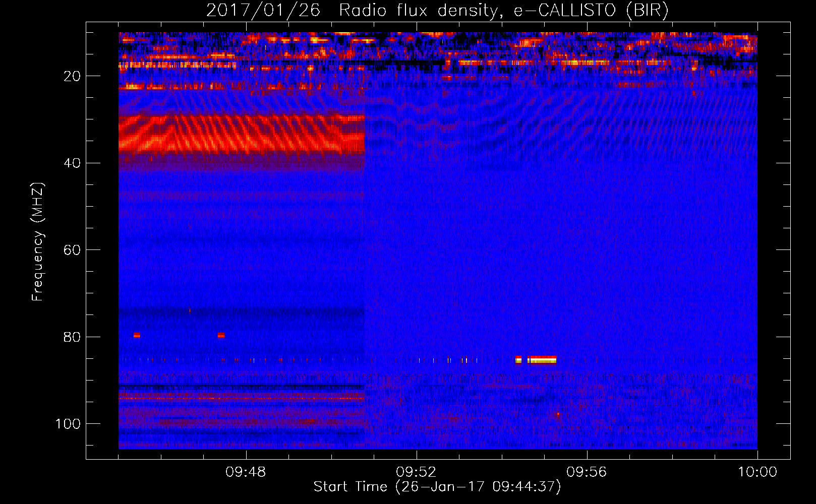Click the '09:52' time axis label

point(416,472)
